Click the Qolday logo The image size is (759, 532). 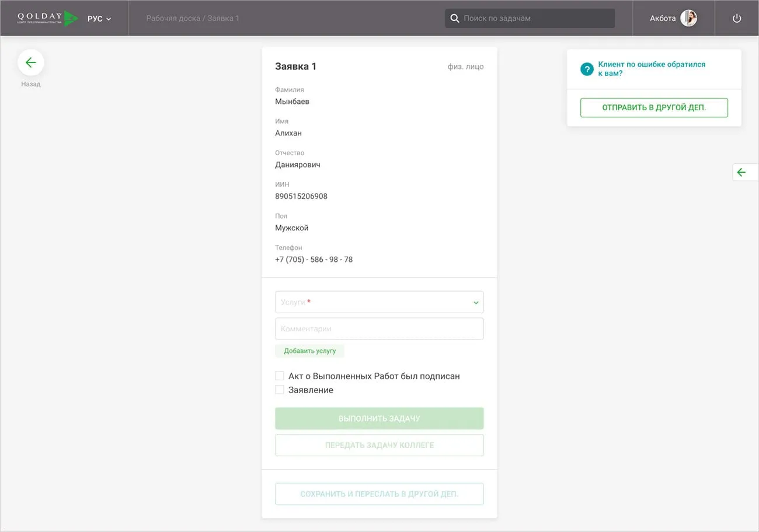click(47, 18)
